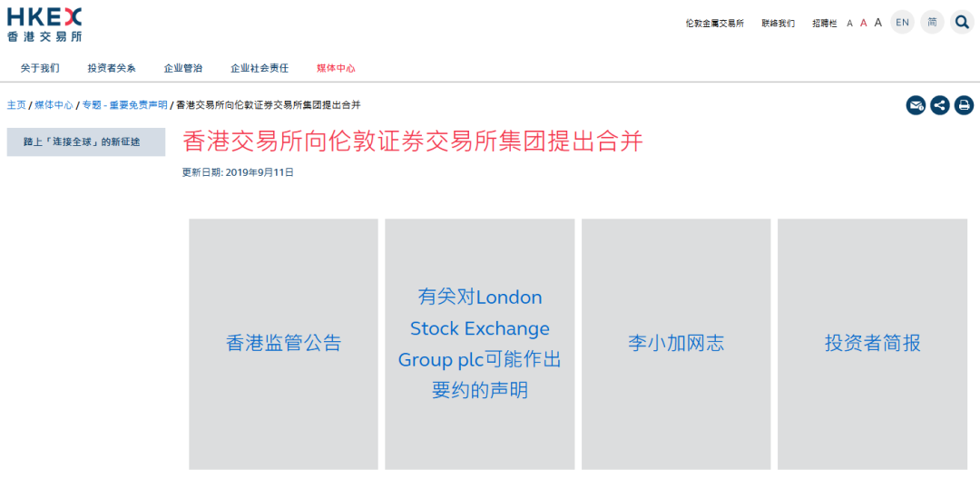Open the 企业社会责任 menu
The image size is (980, 478).
tap(260, 69)
